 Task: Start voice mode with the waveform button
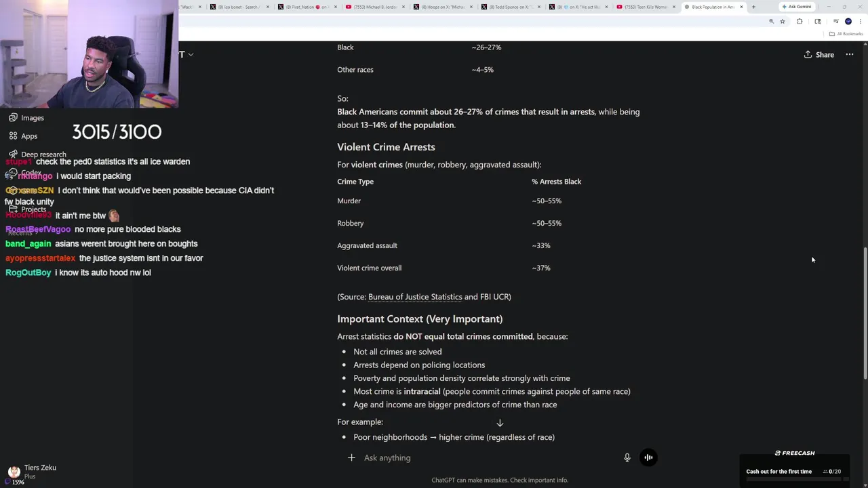tap(648, 457)
